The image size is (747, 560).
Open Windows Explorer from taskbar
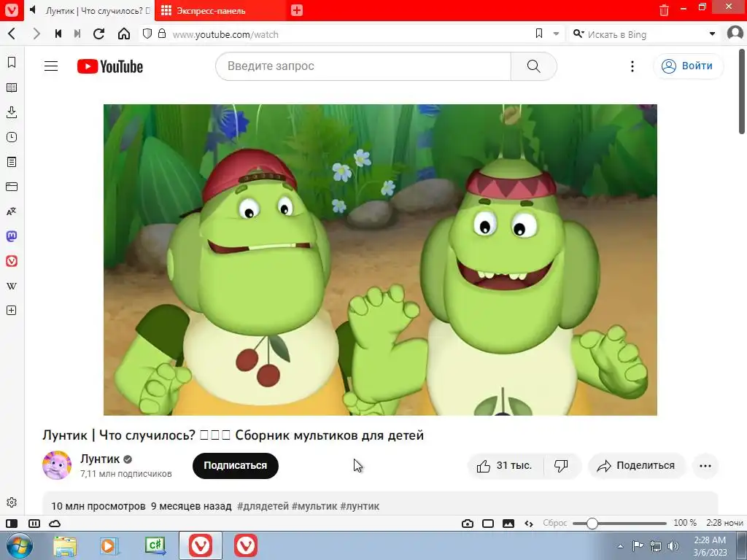(x=65, y=545)
